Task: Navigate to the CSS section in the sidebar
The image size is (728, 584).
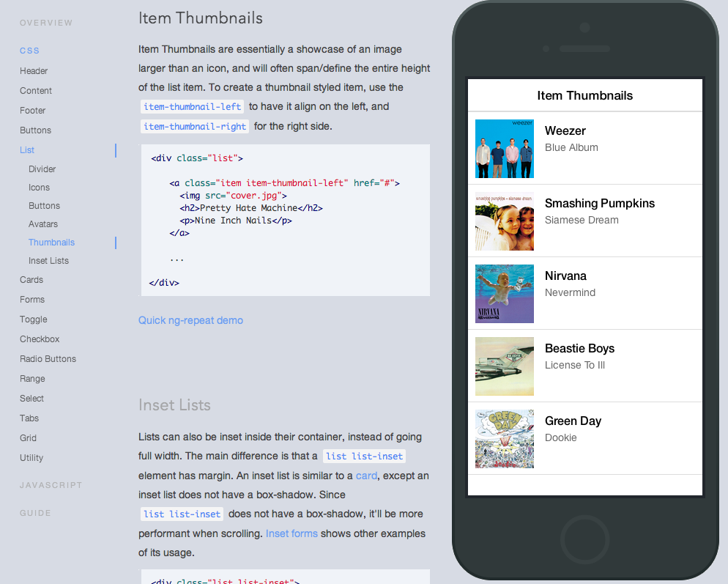Action: [29, 51]
